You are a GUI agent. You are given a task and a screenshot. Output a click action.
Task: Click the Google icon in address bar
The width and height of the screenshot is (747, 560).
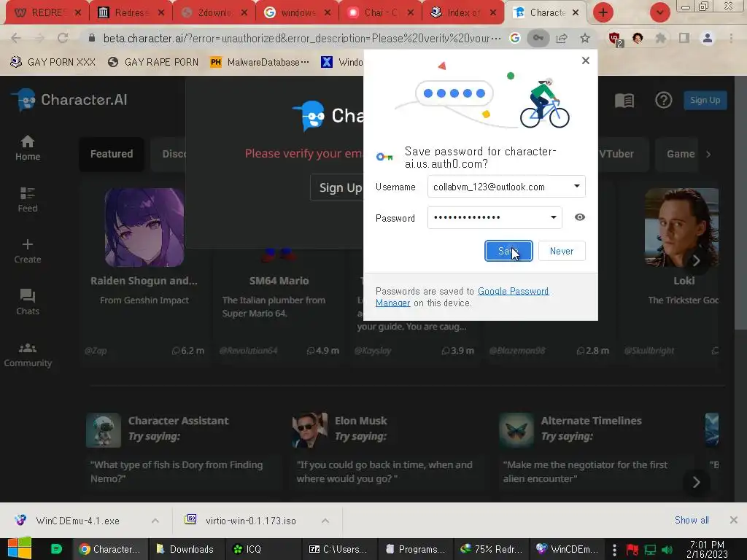click(x=514, y=38)
